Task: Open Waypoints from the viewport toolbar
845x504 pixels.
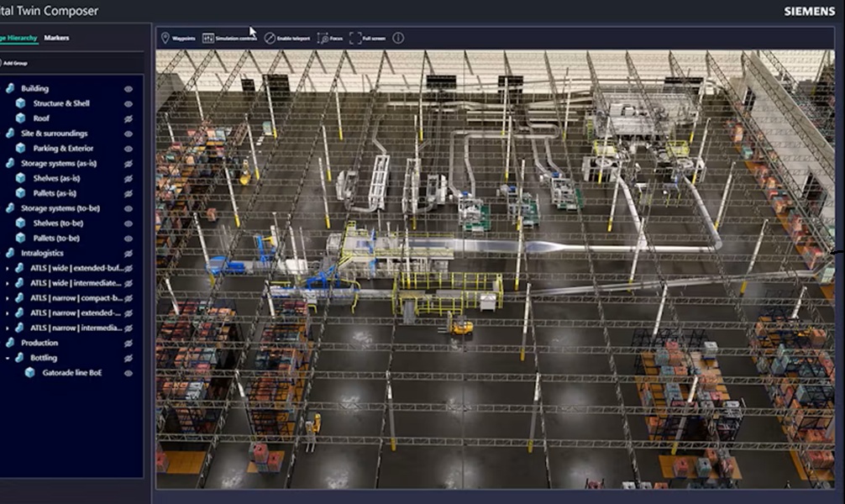Action: click(177, 38)
